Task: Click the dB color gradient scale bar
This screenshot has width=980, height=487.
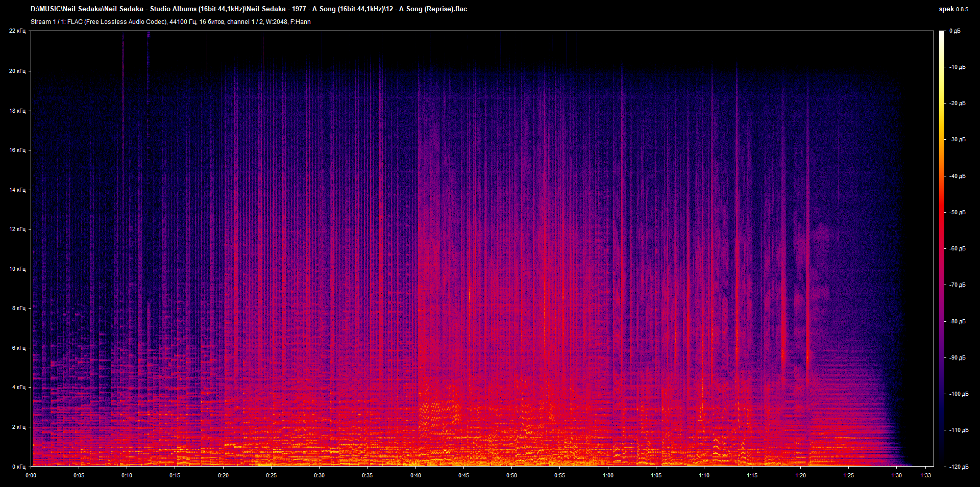Action: [x=942, y=248]
